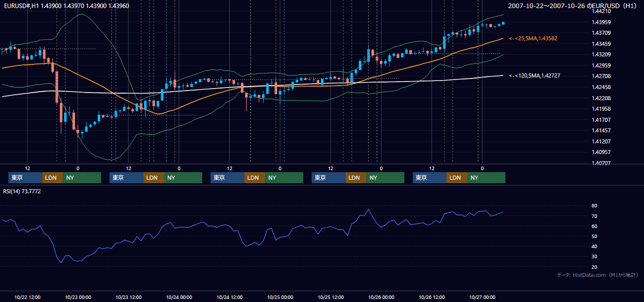Select the LDN session block before 10/23 00:00
The width and height of the screenshot is (644, 302).
point(52,178)
